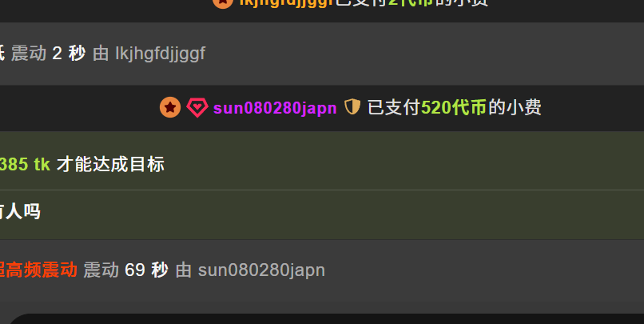Click the partially visible orange star badge at top
The image size is (644, 324).
pos(223,3)
